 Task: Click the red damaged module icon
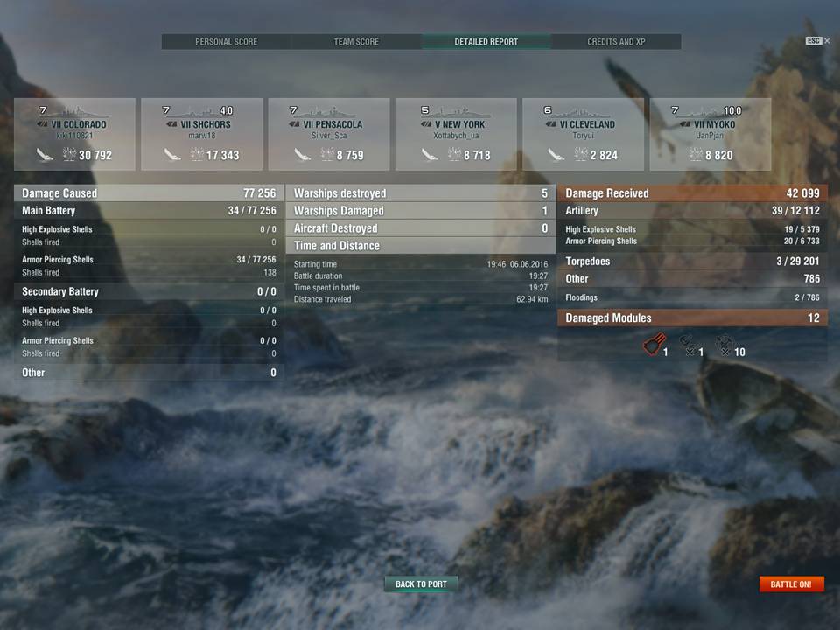click(x=654, y=344)
